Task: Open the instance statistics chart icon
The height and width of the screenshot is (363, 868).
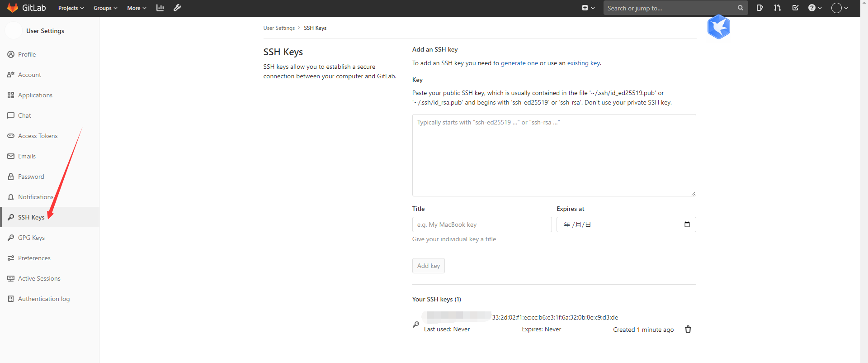Action: point(160,8)
